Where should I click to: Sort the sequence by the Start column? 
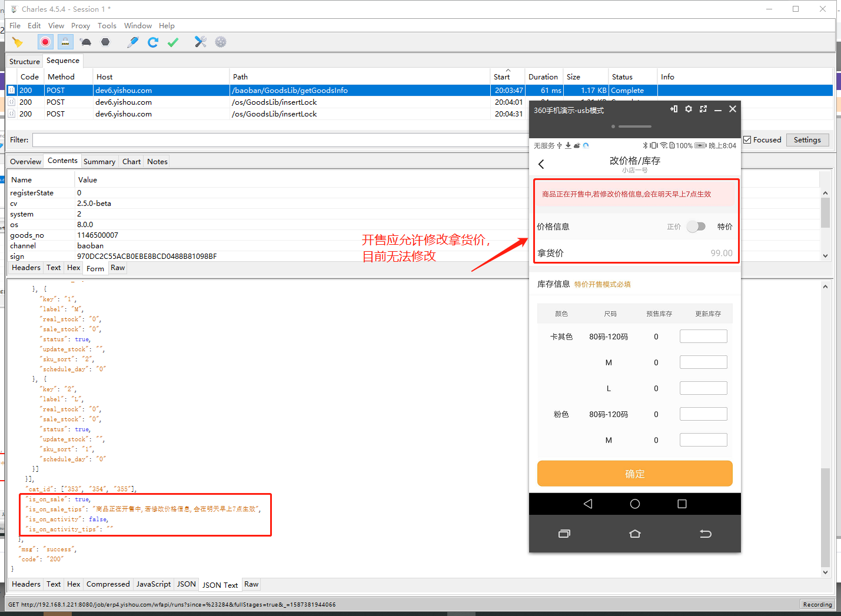coord(507,76)
